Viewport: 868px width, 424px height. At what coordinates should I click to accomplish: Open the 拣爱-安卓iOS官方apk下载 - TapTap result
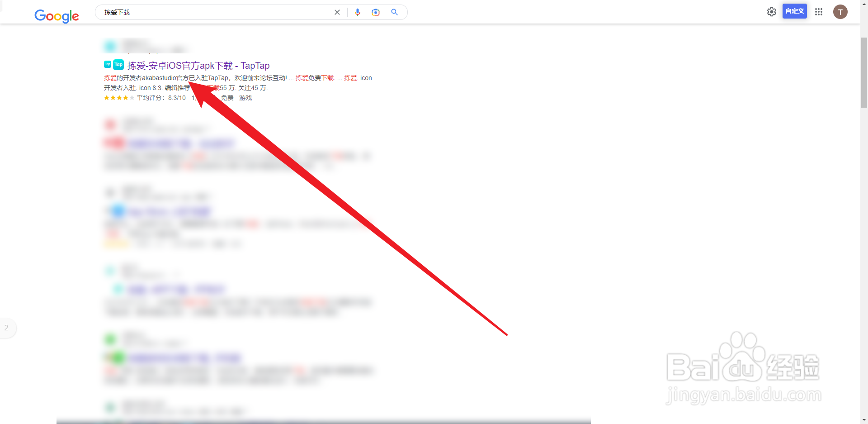coord(198,66)
